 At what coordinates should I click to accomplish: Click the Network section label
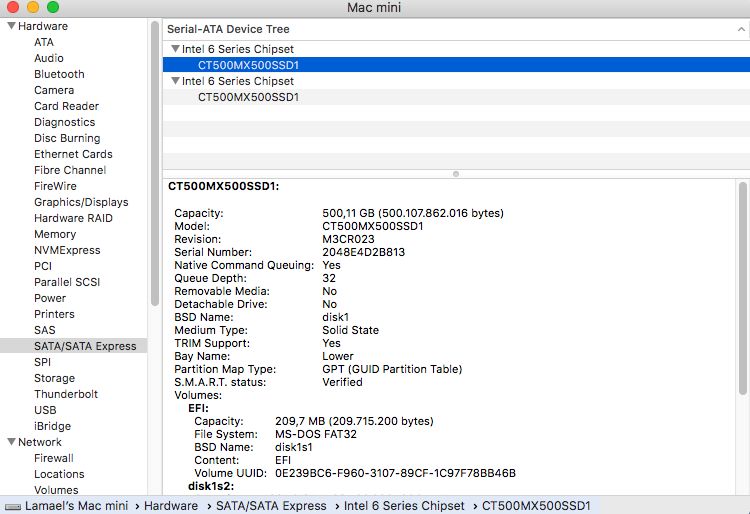(40, 442)
